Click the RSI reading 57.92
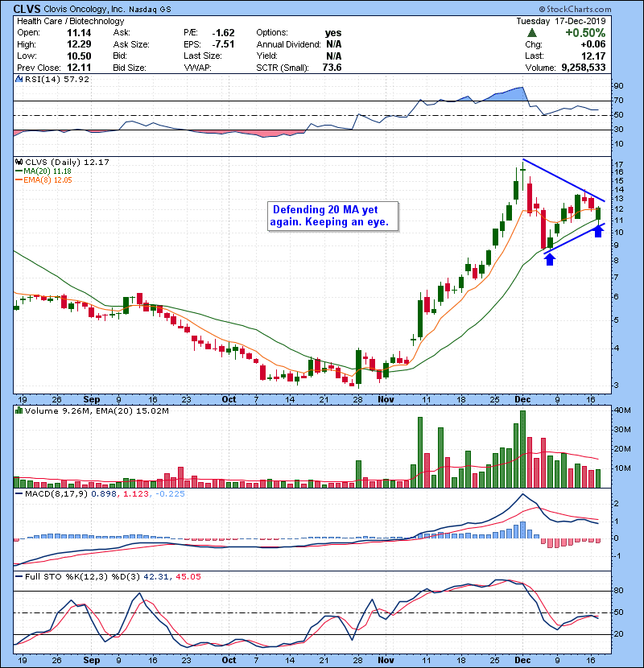644x668 pixels. point(76,79)
